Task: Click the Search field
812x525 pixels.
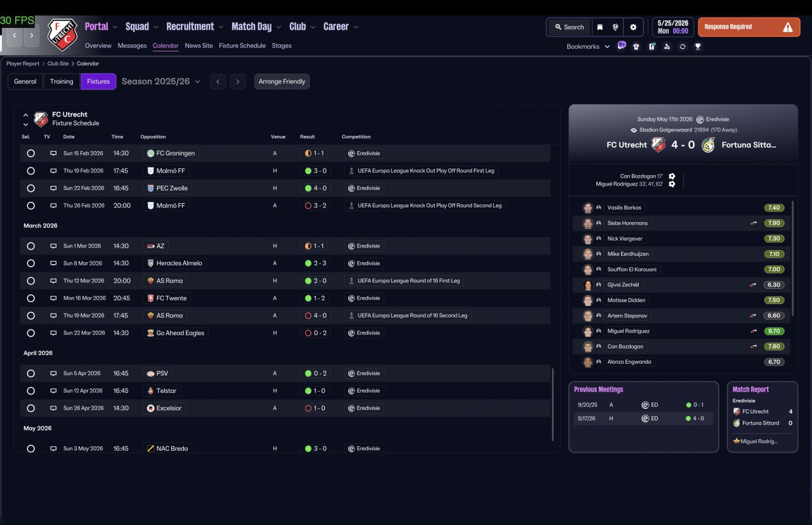Action: [569, 27]
